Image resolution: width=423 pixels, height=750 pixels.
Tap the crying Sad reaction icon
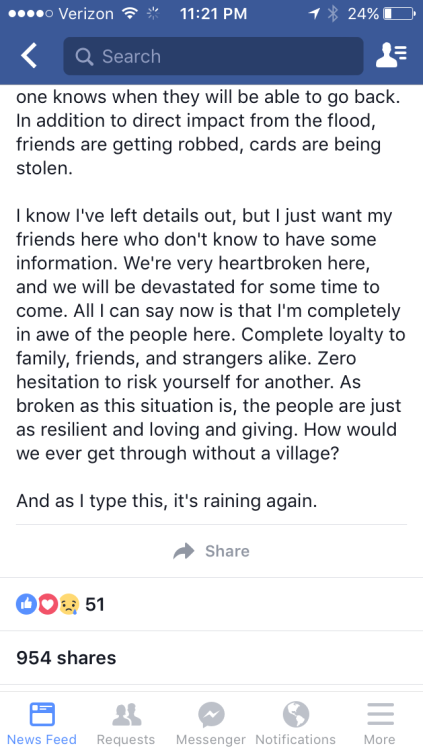68,605
